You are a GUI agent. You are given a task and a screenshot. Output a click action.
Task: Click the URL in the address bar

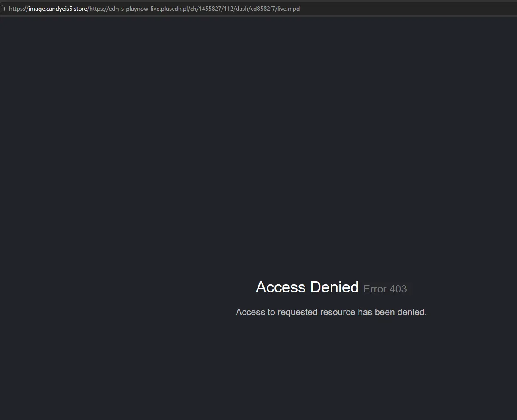tap(154, 9)
